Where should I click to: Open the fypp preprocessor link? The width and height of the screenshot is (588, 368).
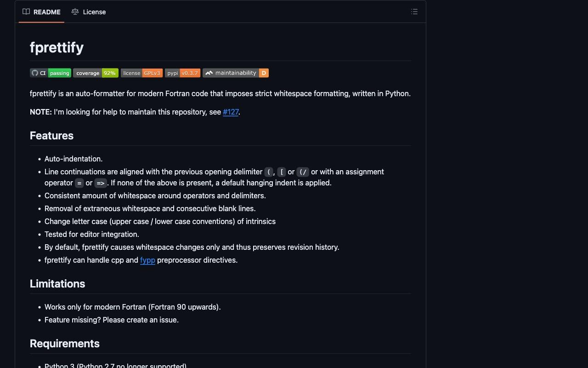147,260
